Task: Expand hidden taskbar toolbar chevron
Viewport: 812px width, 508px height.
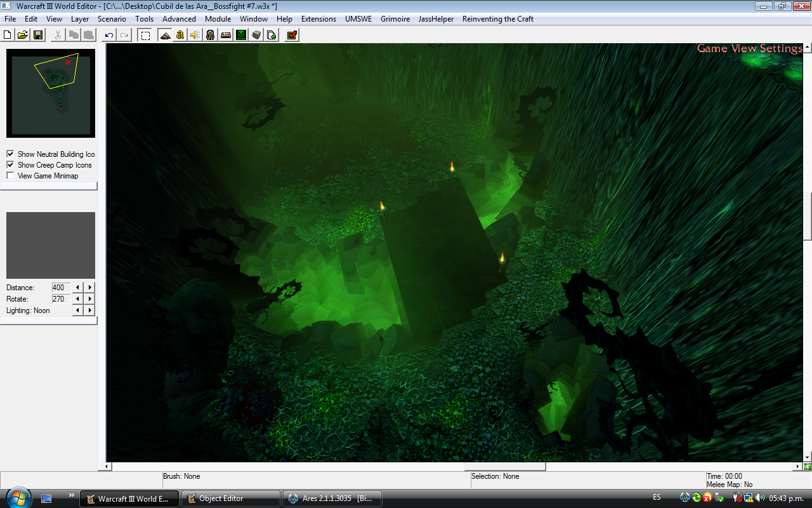Action: coord(71,495)
